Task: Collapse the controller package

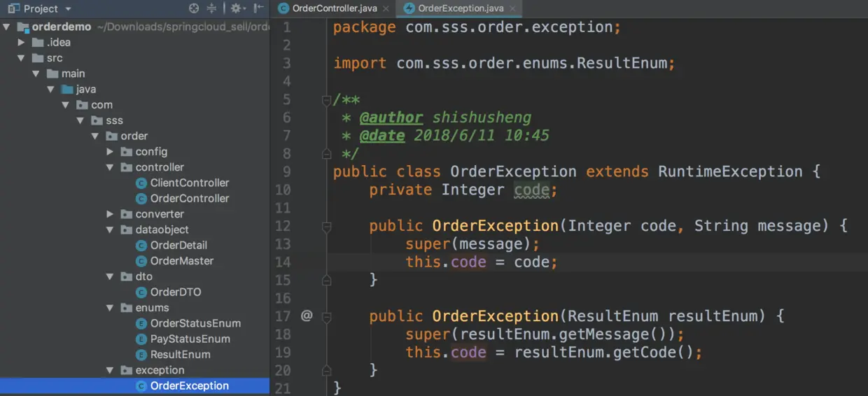Action: coord(110,167)
